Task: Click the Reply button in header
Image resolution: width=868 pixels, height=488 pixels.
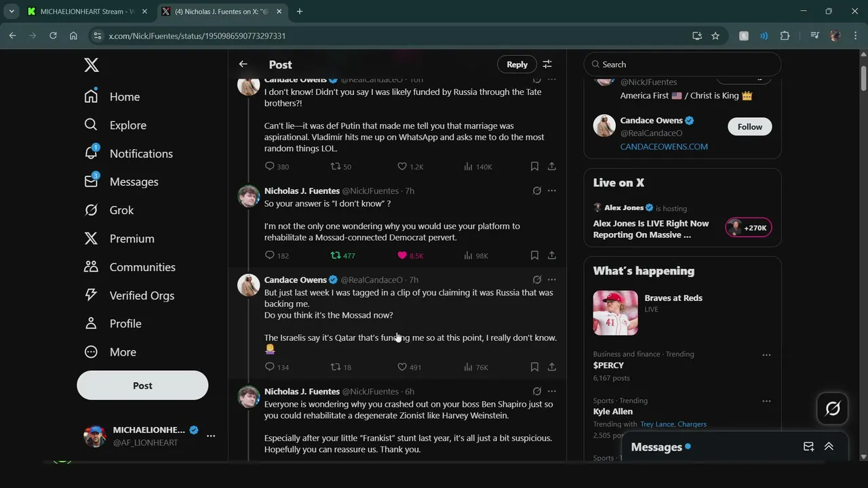Action: coord(517,64)
